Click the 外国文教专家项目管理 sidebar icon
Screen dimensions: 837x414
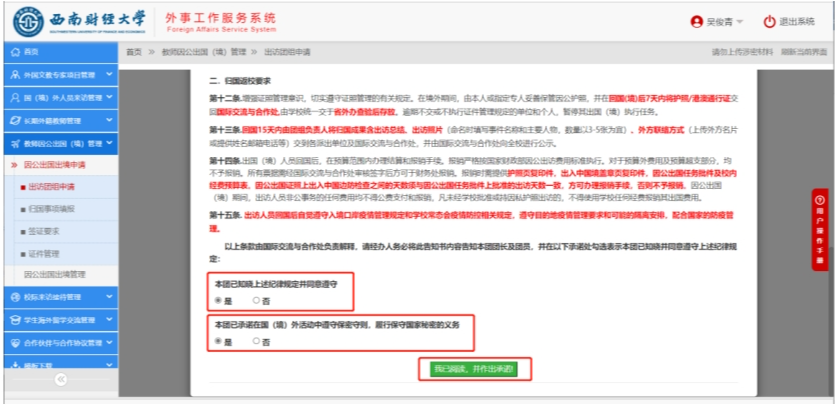pyautogui.click(x=13, y=75)
